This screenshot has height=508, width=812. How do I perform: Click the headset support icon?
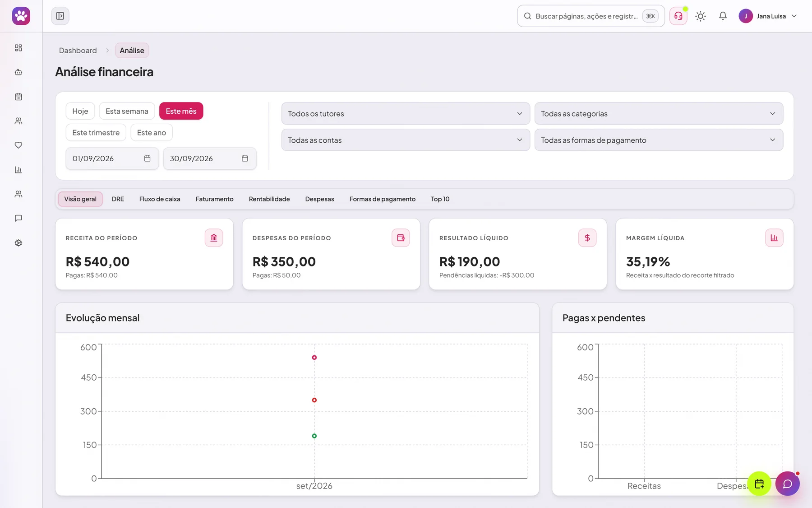(678, 16)
